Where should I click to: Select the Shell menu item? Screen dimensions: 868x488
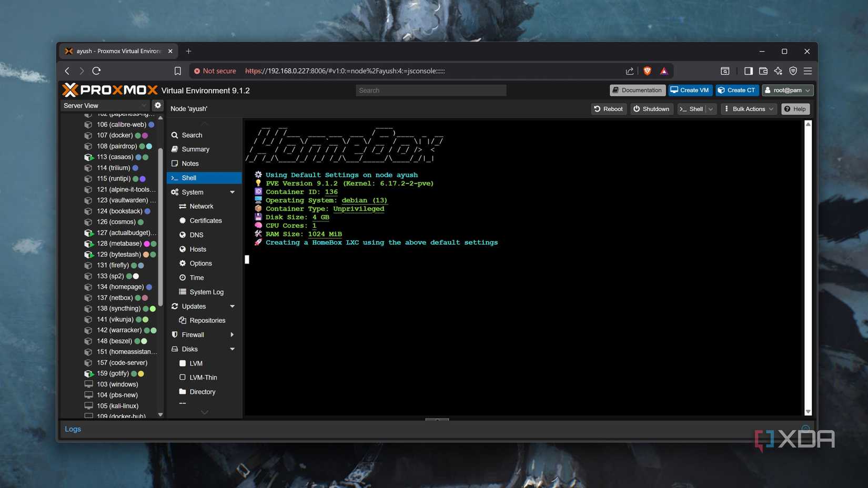click(204, 178)
